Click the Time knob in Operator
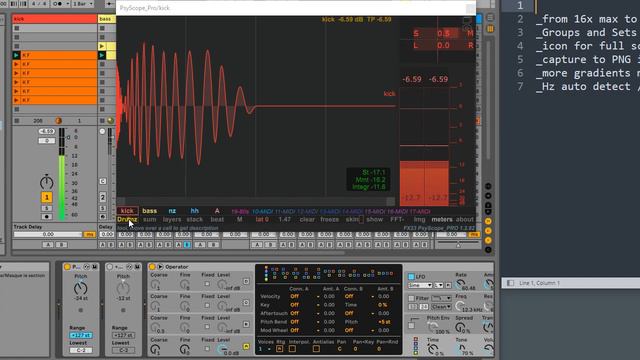Image resolution: width=640 pixels, height=360 pixels. (432, 349)
